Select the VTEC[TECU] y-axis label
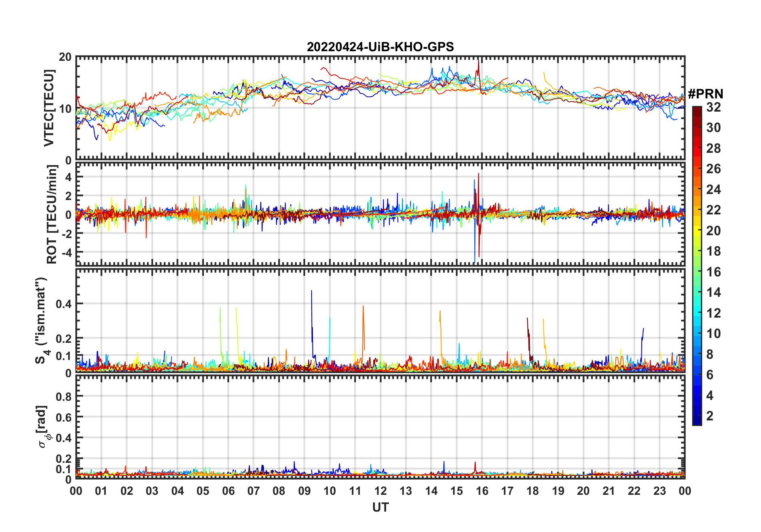761x532 pixels. pos(49,108)
